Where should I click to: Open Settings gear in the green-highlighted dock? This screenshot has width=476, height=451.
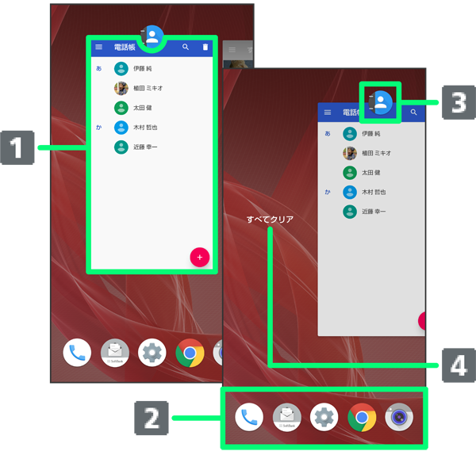(324, 417)
